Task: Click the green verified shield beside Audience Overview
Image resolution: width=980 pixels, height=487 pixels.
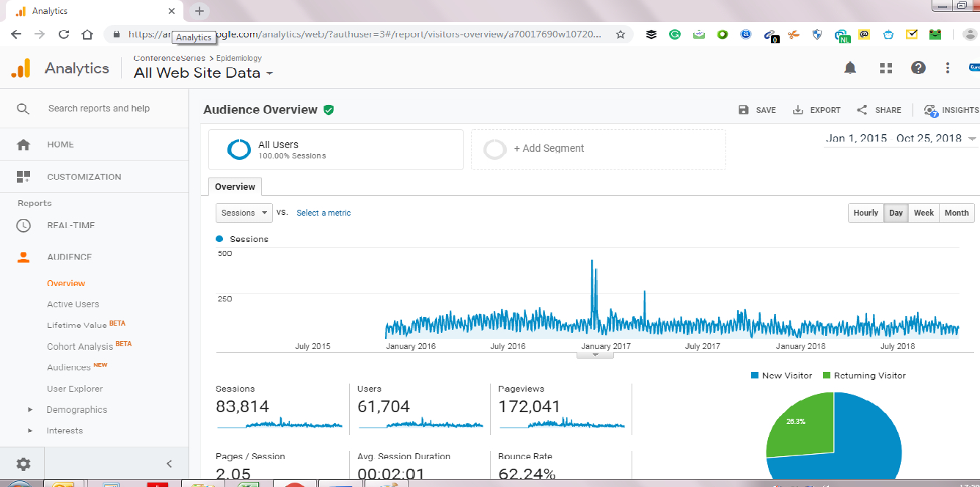Action: tap(329, 110)
